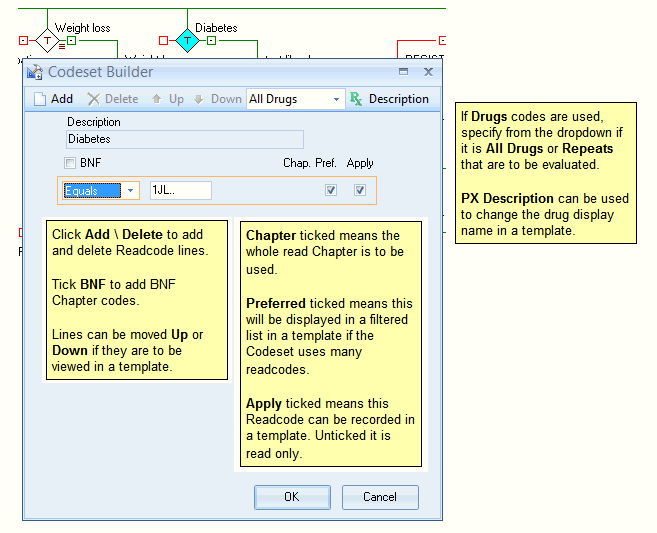Tick the BNF checkbox
The height and width of the screenshot is (533, 657).
point(70,163)
